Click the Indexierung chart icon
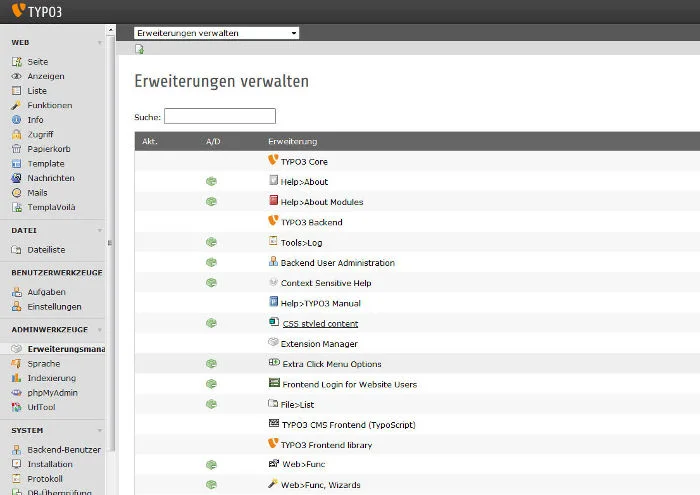Image resolution: width=700 pixels, height=495 pixels. (x=17, y=378)
